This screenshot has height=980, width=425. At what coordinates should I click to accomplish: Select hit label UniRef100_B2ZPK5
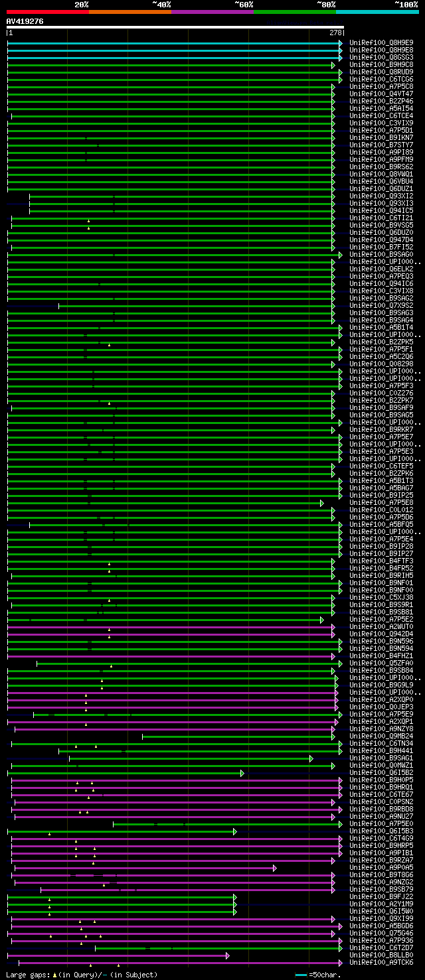coord(381,342)
